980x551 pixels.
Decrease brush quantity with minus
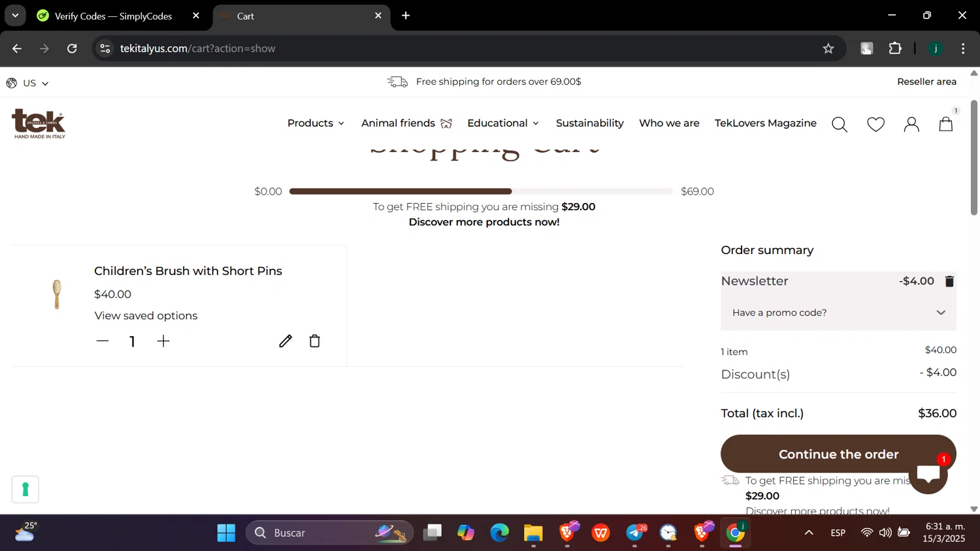click(x=103, y=341)
